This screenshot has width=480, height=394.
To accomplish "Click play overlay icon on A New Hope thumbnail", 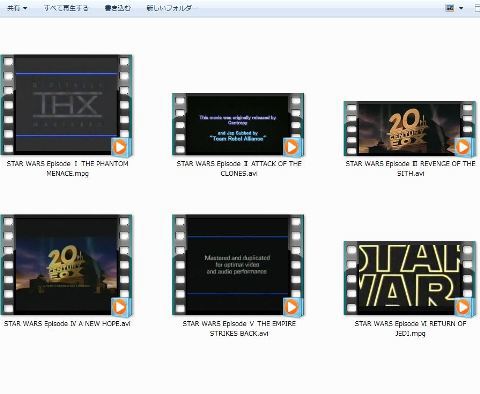I will [121, 307].
